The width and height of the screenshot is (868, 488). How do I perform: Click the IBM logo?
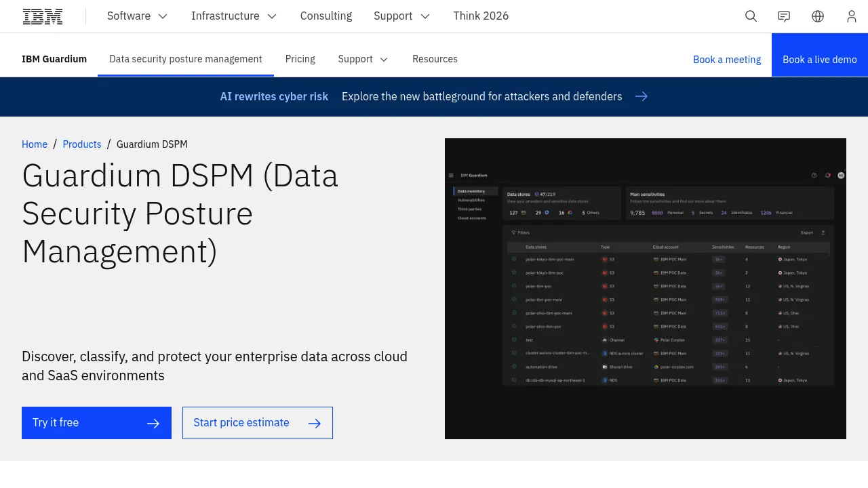click(x=43, y=16)
